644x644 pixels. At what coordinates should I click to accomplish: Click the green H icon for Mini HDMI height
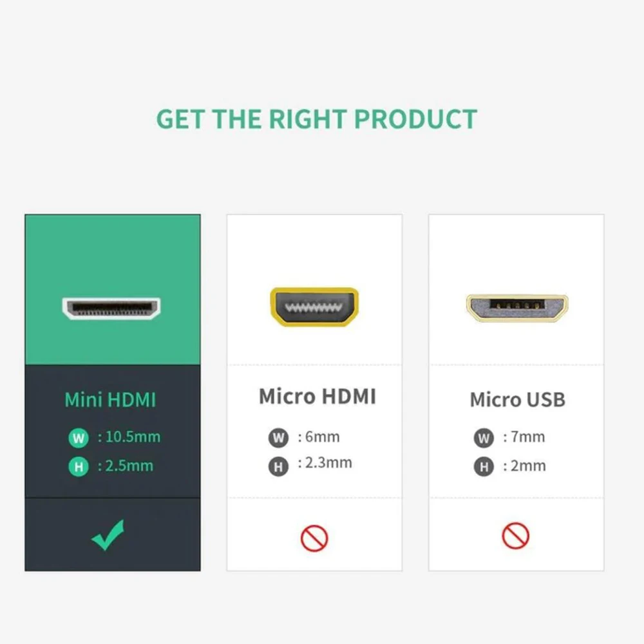click(79, 466)
